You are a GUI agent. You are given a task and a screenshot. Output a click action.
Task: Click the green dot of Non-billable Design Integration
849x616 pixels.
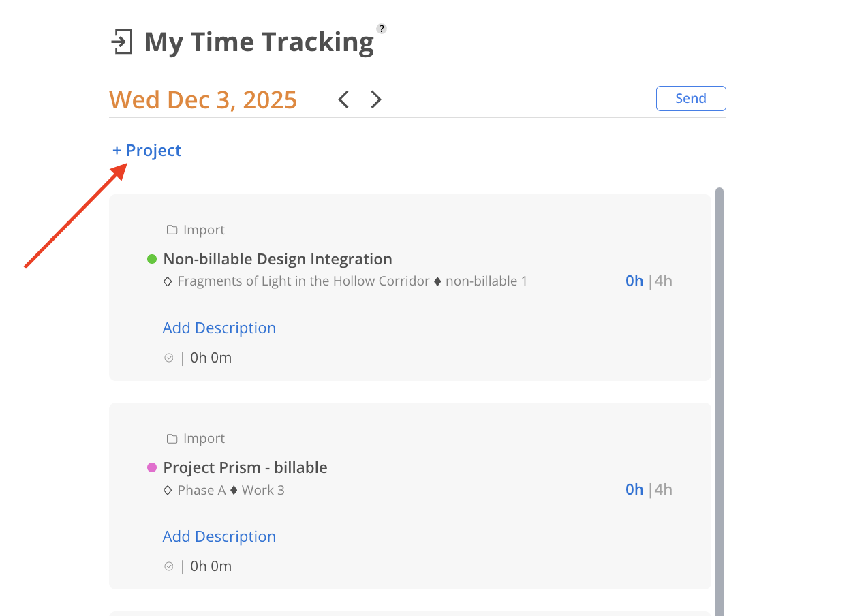coord(152,259)
